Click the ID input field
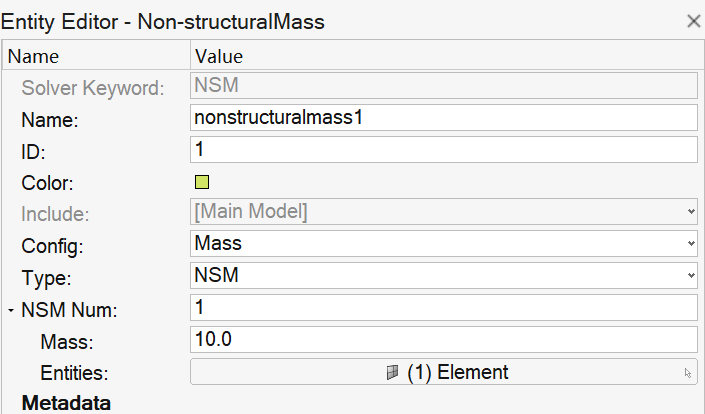Image resolution: width=705 pixels, height=414 pixels. pyautogui.click(x=444, y=150)
